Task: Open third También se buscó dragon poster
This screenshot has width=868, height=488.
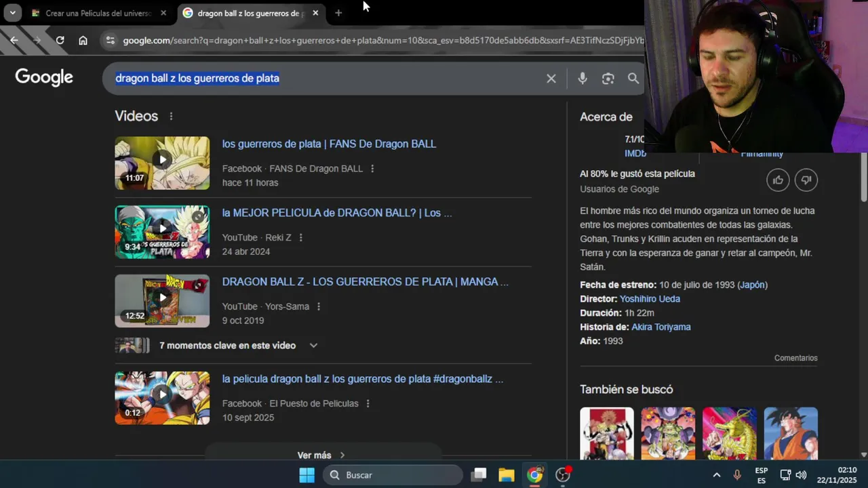Action: coord(730,434)
